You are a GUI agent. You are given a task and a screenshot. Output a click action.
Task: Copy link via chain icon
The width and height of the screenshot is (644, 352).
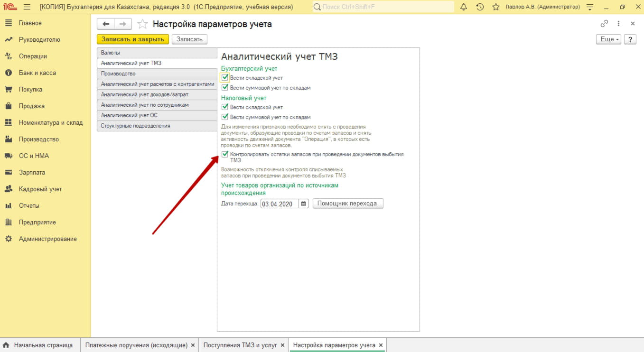pyautogui.click(x=604, y=24)
